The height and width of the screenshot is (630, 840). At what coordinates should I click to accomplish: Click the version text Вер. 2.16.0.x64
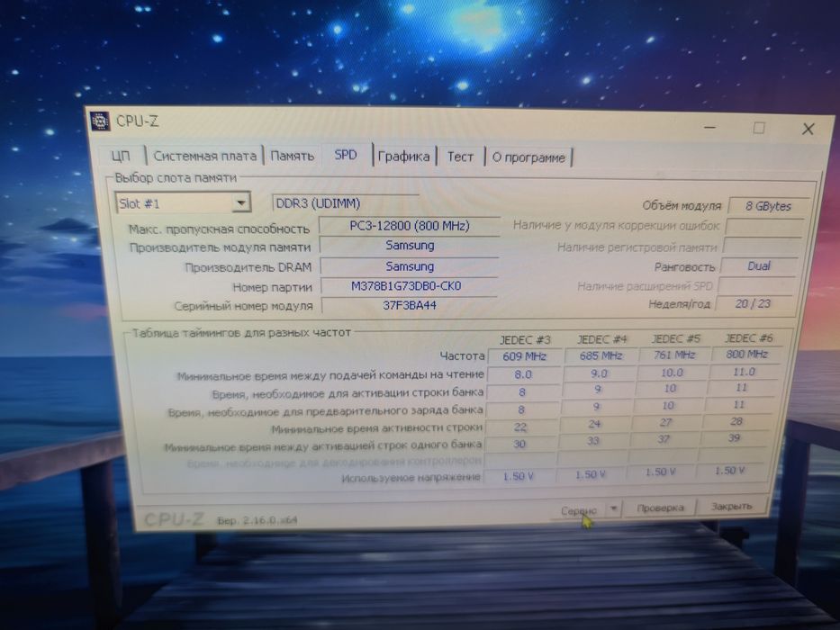[257, 520]
